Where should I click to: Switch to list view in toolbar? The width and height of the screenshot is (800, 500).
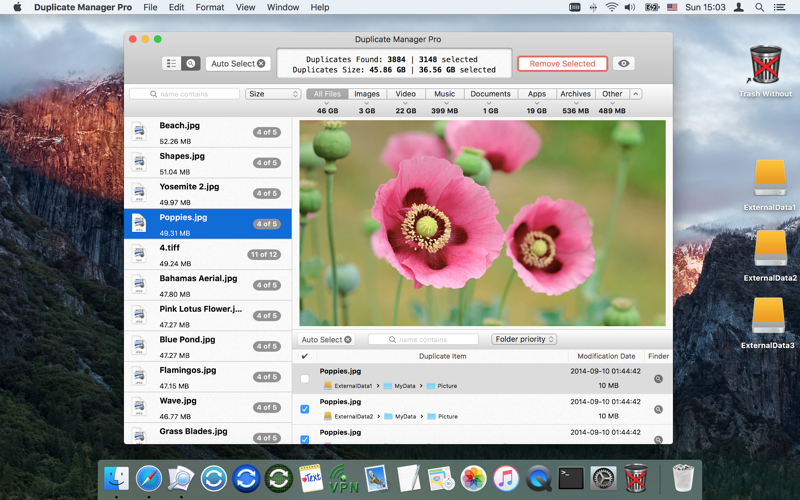pyautogui.click(x=171, y=64)
